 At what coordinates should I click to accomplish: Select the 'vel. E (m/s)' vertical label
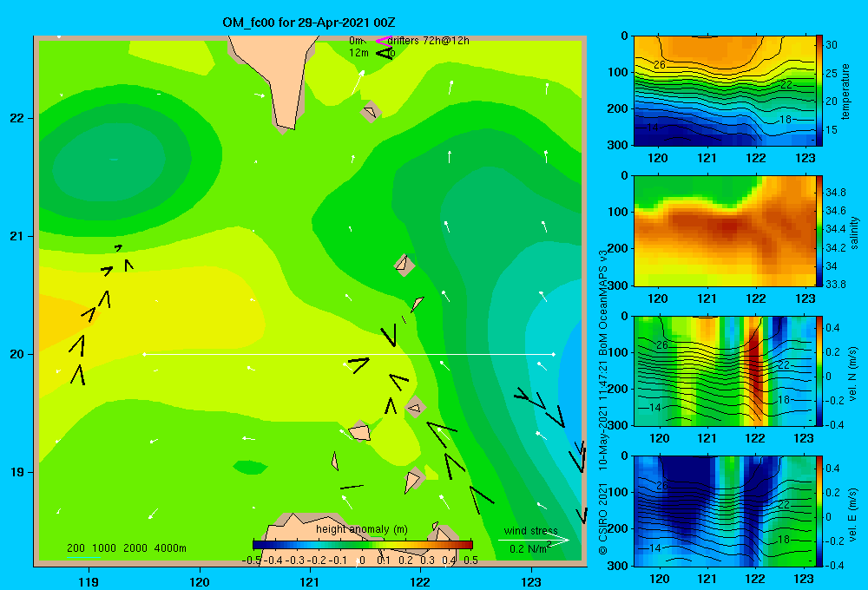tap(852, 513)
